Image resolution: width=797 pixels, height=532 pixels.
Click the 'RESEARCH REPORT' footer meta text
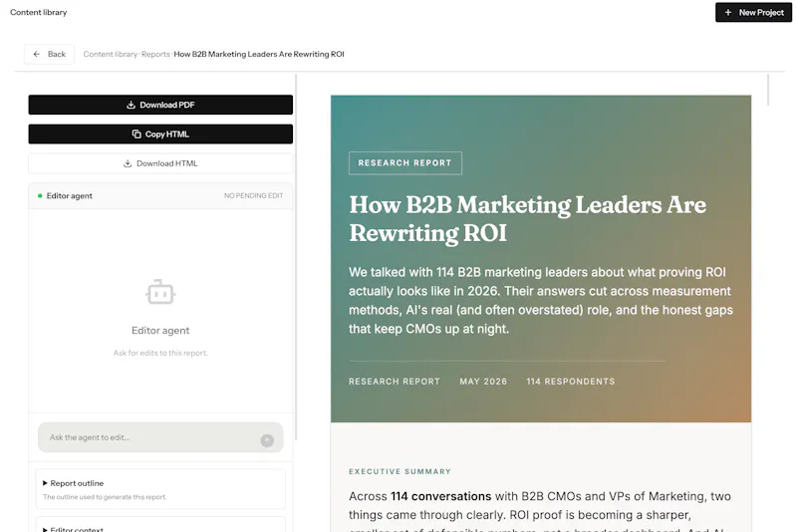[x=395, y=382]
